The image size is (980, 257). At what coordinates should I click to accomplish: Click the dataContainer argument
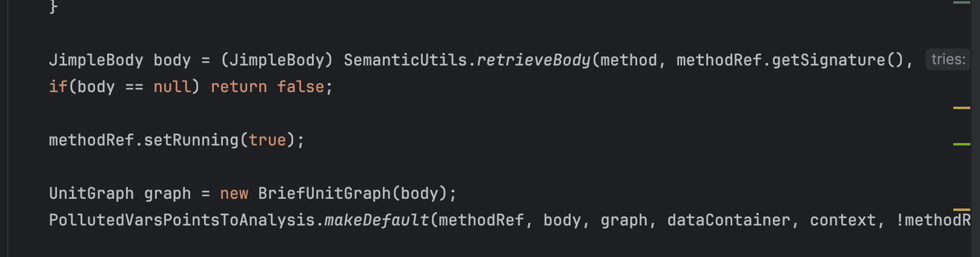click(x=729, y=220)
